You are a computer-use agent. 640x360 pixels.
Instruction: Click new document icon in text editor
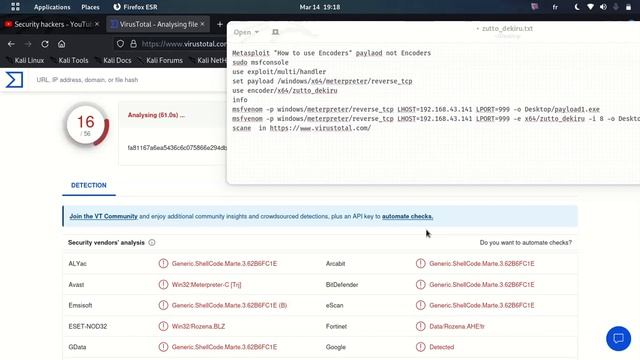pyautogui.click(x=276, y=32)
